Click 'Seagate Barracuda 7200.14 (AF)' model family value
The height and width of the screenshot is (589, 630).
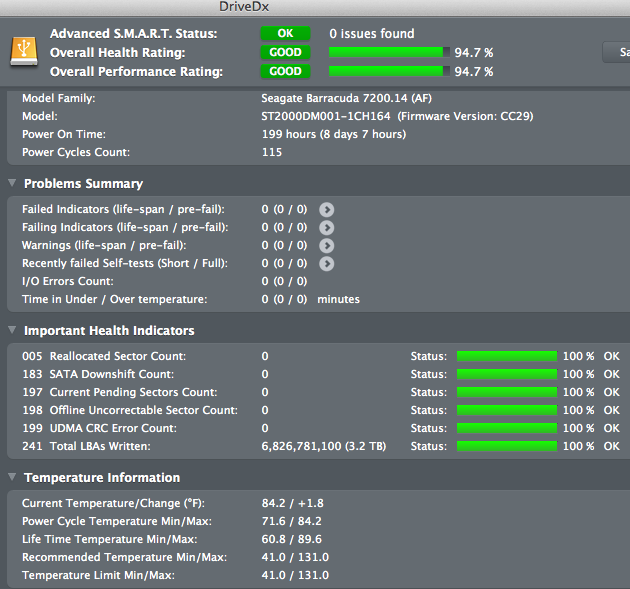point(346,98)
